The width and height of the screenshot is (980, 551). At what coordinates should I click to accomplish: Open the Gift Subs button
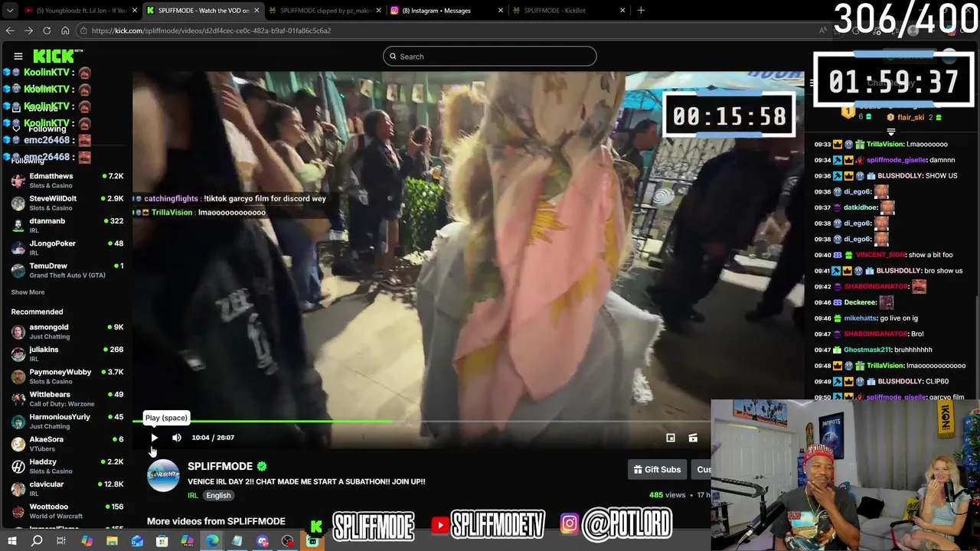pyautogui.click(x=657, y=469)
